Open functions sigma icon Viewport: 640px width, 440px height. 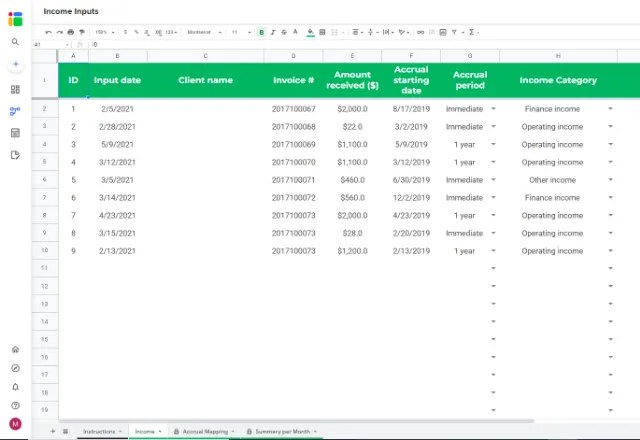471,32
